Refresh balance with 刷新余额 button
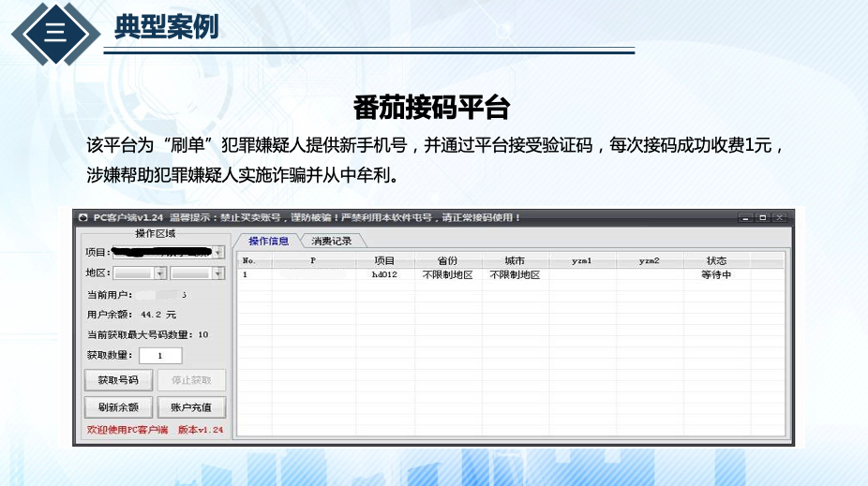The height and width of the screenshot is (486, 868). (118, 407)
